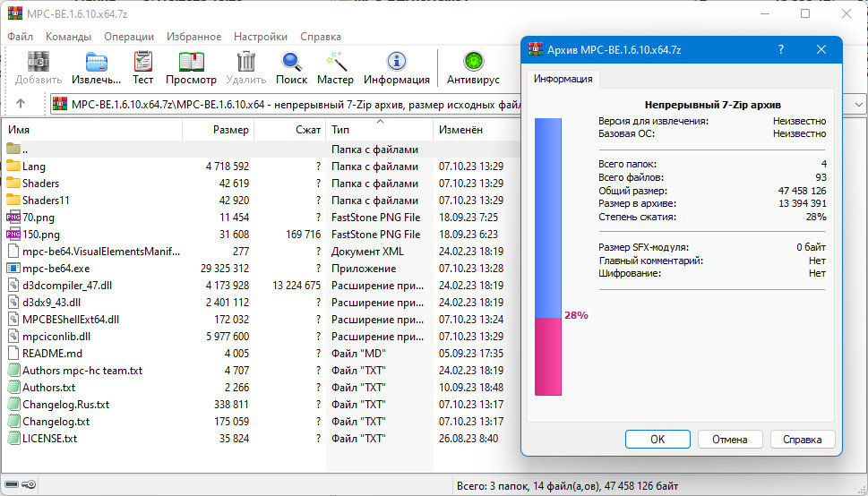Screen dimensions: 868x496
Task: Open the Файл menu
Action: [20, 37]
